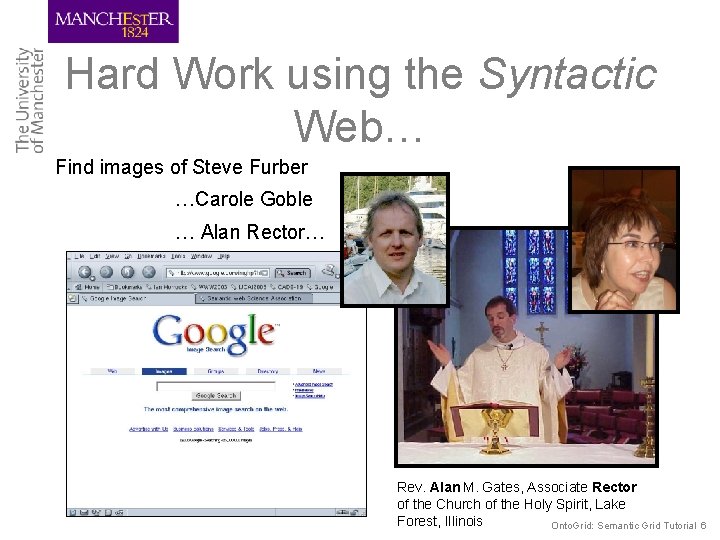Open the WWW2003 bookmark

(x=209, y=287)
